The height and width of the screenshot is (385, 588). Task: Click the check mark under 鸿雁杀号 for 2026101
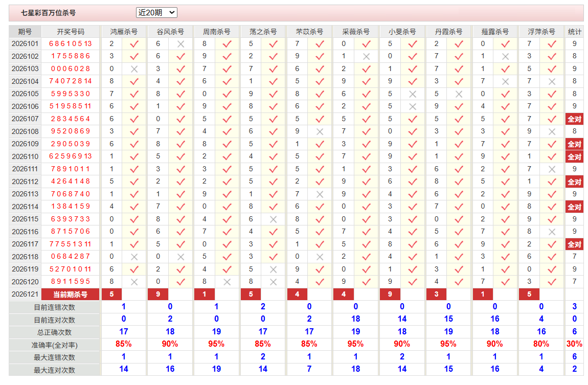(134, 44)
